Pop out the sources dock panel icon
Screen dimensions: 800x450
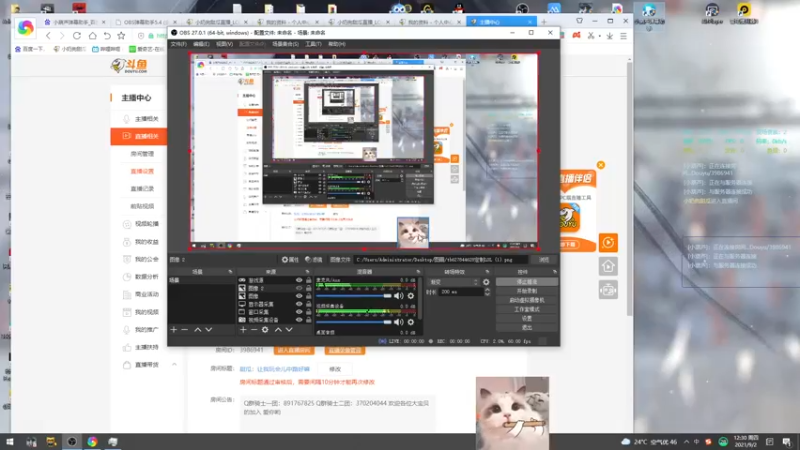click(x=307, y=272)
